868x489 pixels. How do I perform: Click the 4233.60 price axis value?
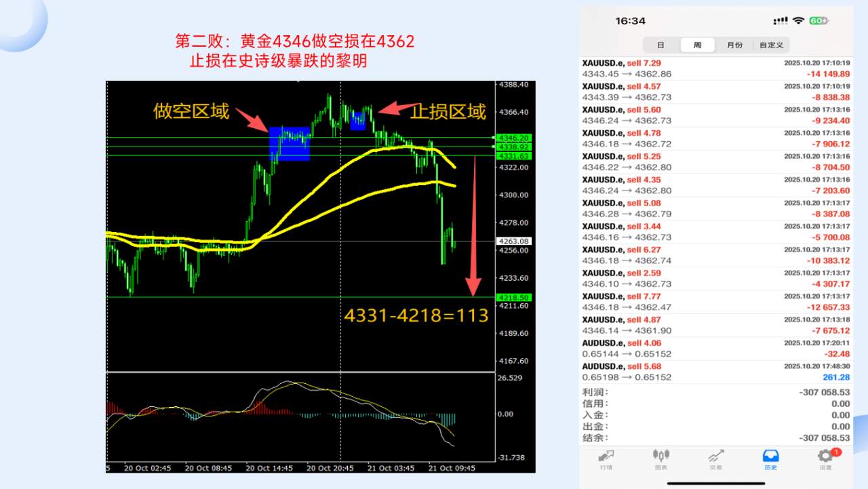[x=513, y=278]
